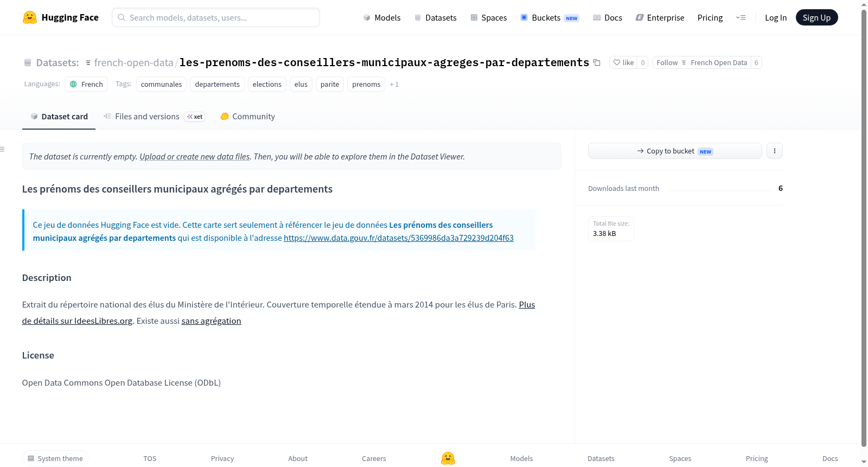Click the Description heading
This screenshot has width=868, height=467.
tap(47, 278)
